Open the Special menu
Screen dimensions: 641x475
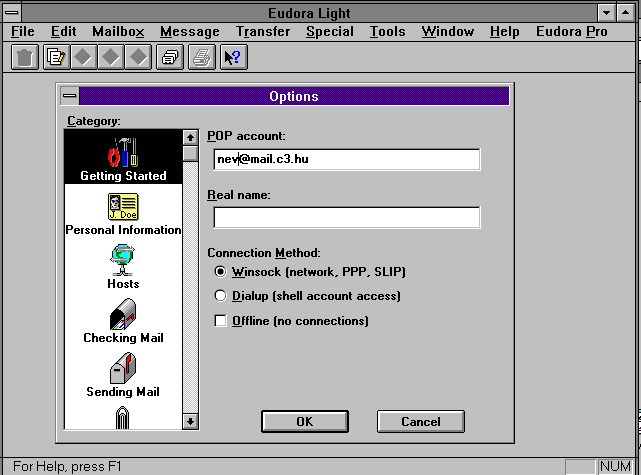point(330,31)
